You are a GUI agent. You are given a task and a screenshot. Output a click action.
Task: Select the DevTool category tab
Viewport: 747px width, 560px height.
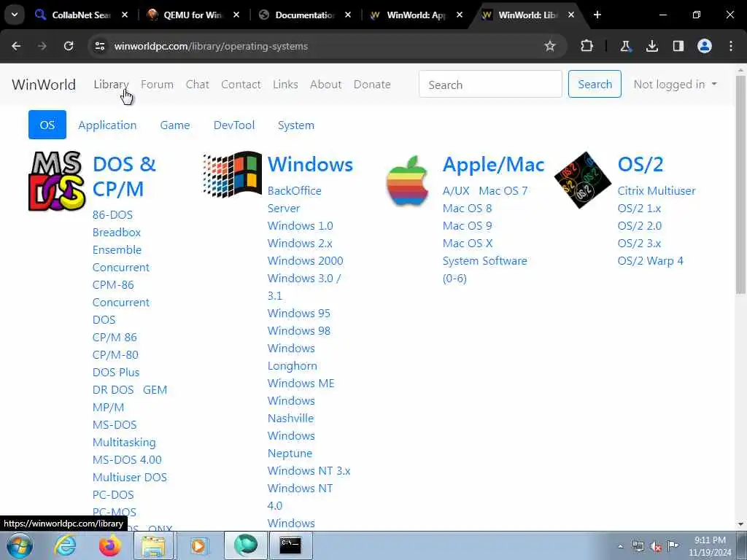234,125
